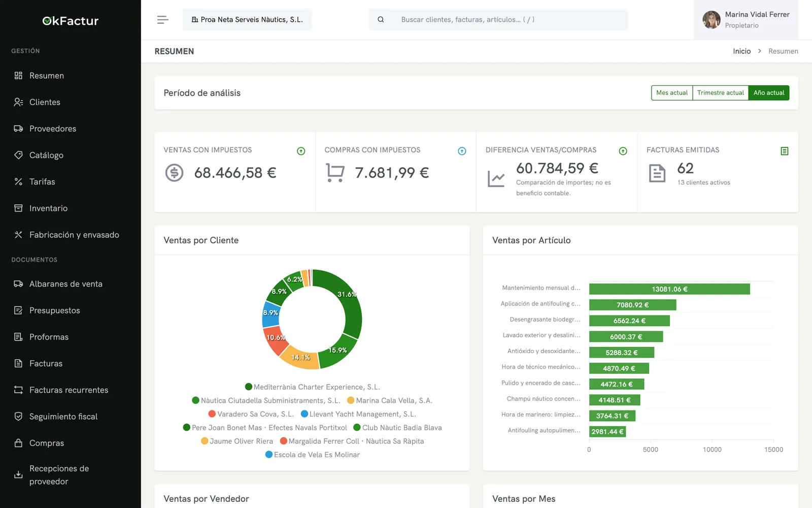Click the search magnifier icon

(381, 20)
